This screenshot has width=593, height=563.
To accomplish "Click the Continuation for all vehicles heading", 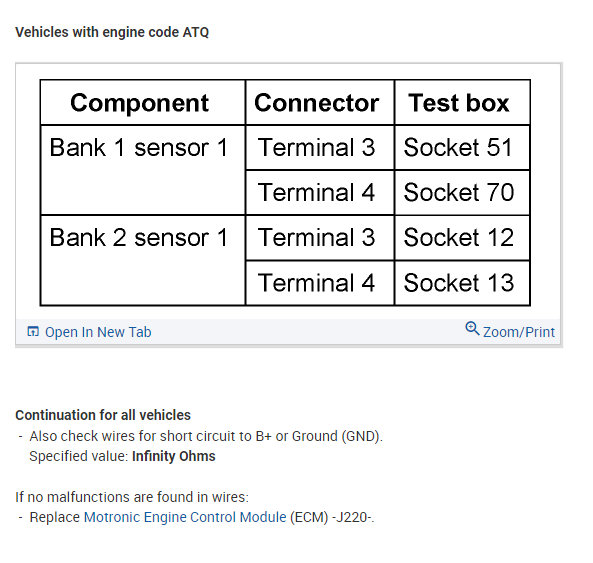I will click(x=103, y=415).
